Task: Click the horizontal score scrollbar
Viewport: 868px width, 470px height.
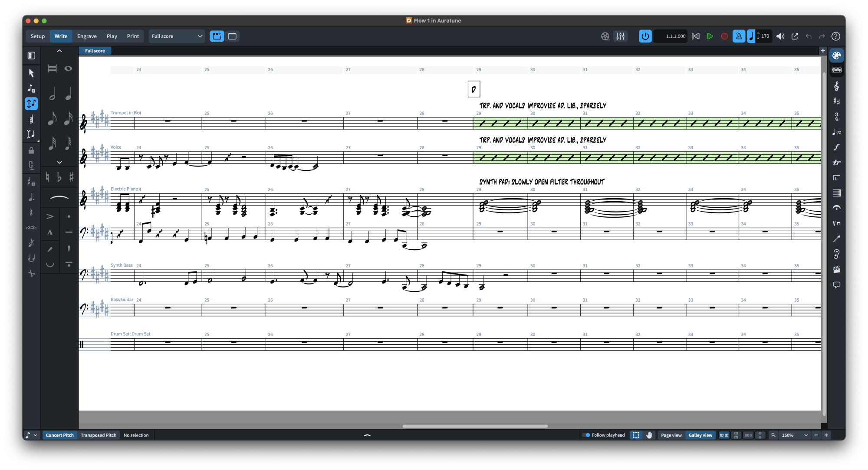Action: tap(475, 426)
